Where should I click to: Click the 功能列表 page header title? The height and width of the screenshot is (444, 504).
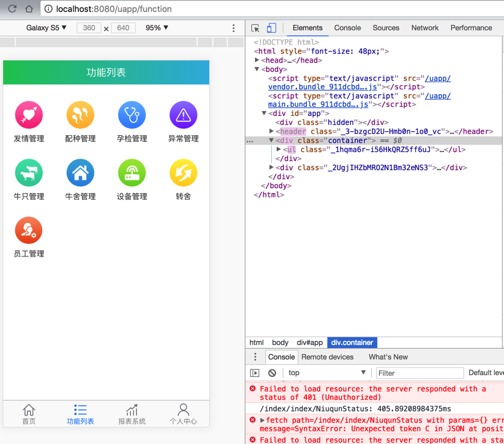(106, 72)
